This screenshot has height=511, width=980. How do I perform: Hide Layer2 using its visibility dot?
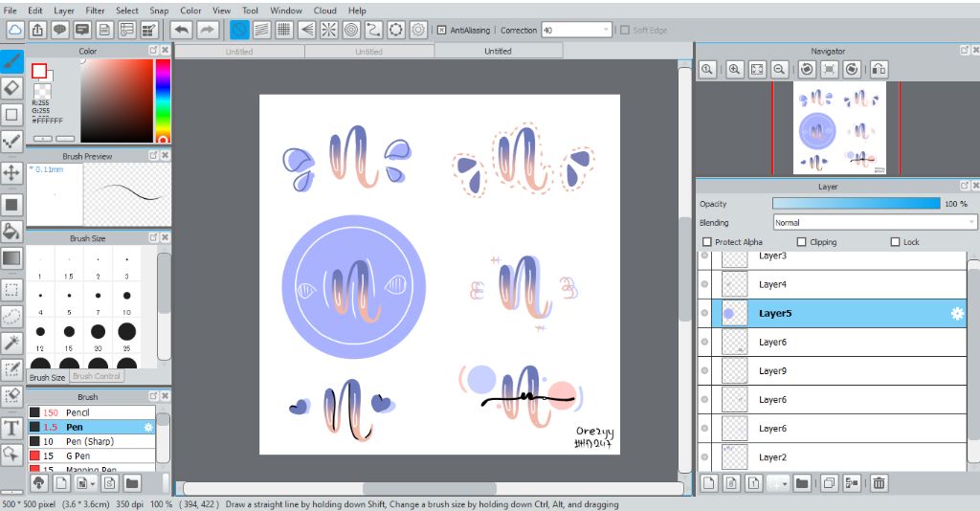click(705, 457)
